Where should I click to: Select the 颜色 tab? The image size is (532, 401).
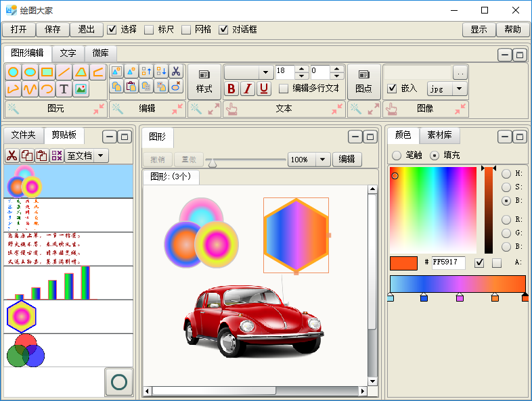403,135
